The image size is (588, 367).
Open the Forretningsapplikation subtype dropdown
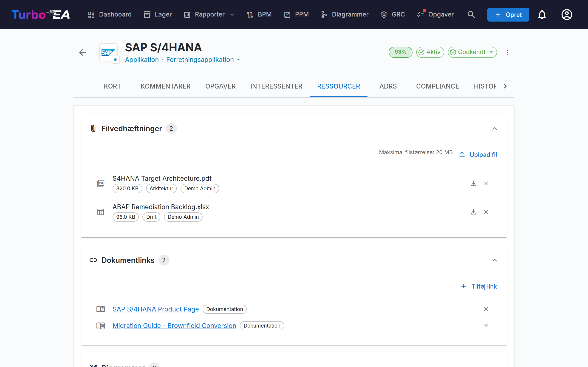tap(203, 60)
